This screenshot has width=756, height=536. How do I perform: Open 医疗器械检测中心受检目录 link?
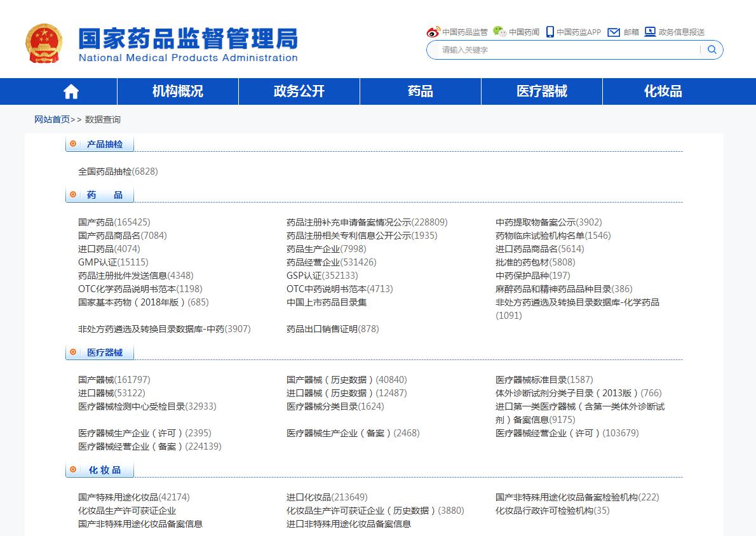(147, 407)
